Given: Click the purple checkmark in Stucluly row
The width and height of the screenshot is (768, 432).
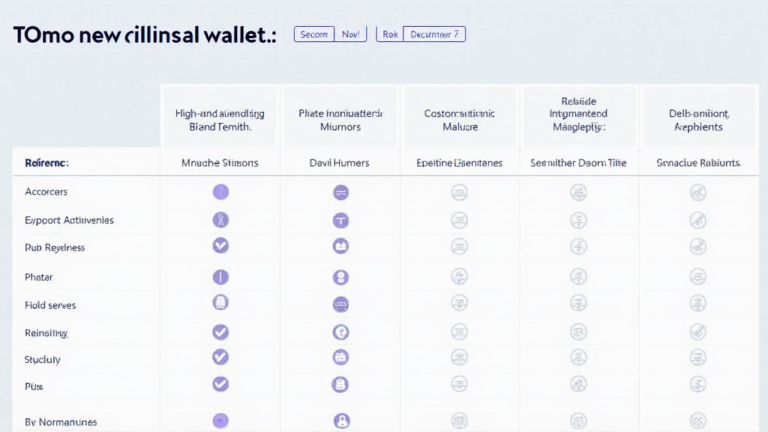Looking at the screenshot, I should pos(221,357).
